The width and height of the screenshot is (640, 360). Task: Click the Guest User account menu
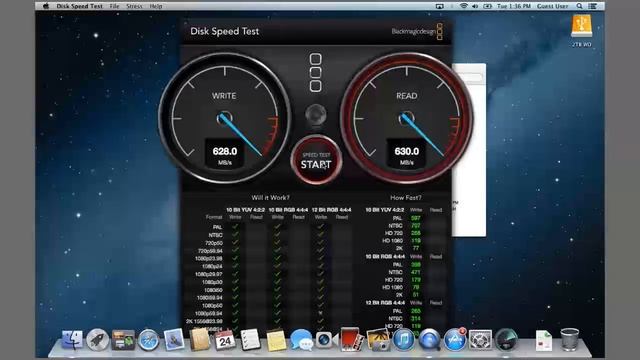[x=552, y=6]
